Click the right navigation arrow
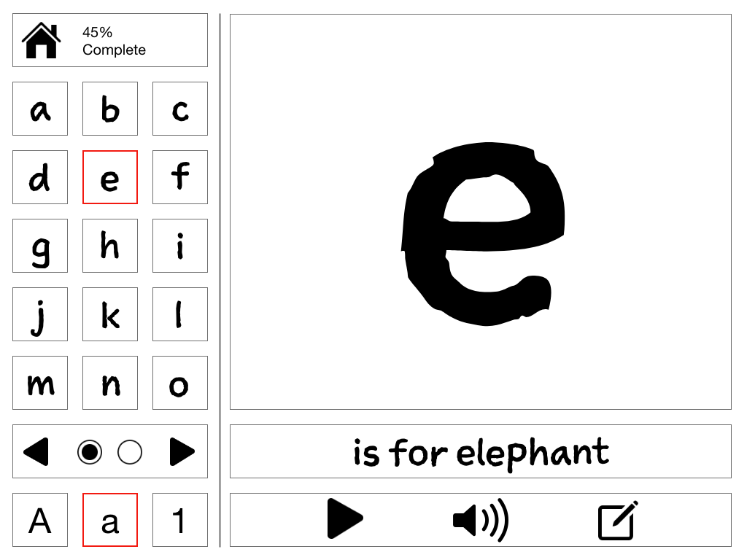The width and height of the screenshot is (747, 560). click(180, 452)
